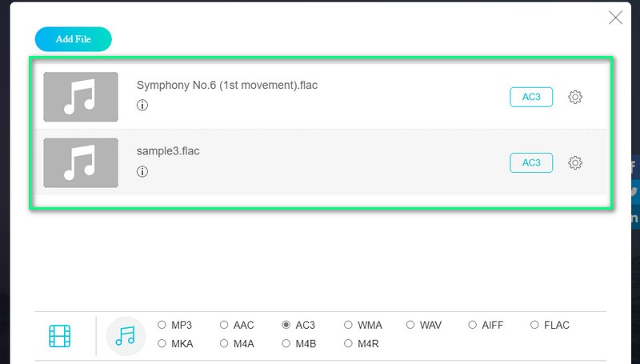Show info icon for sample3.flac
Viewport: 640px width, 364px height.
click(142, 171)
